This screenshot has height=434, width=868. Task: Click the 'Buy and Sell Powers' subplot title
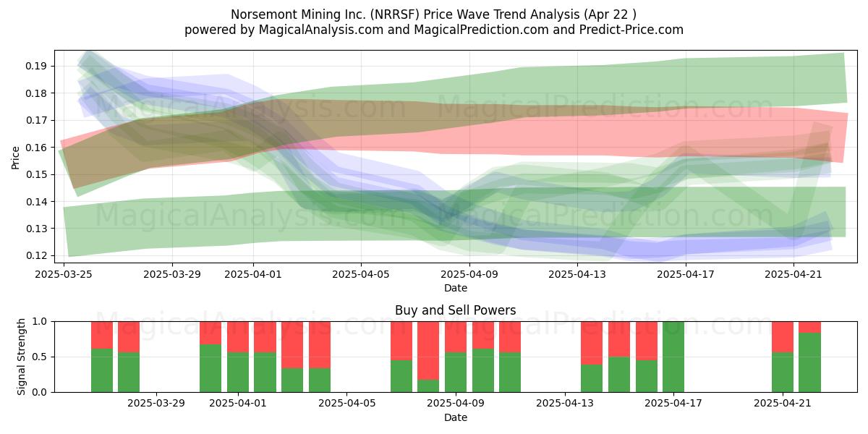(x=456, y=310)
